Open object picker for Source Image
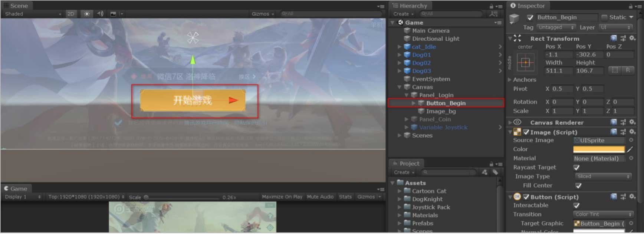The height and width of the screenshot is (234, 644). pos(631,140)
